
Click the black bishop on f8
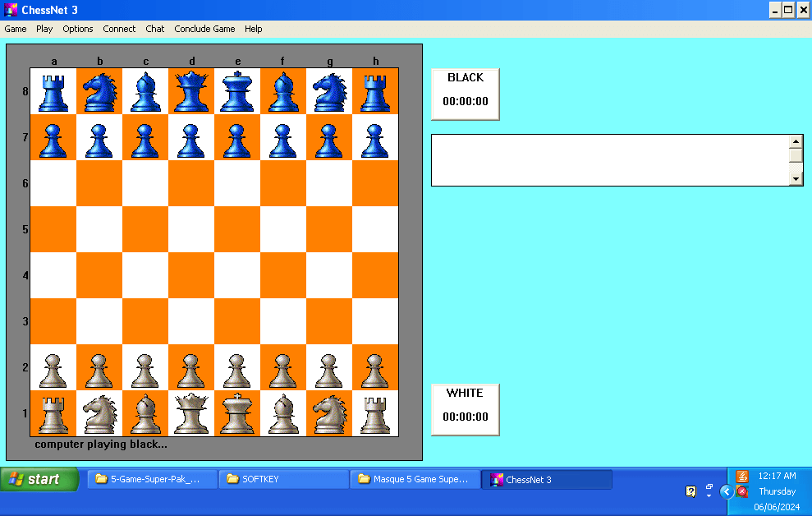[x=283, y=91]
